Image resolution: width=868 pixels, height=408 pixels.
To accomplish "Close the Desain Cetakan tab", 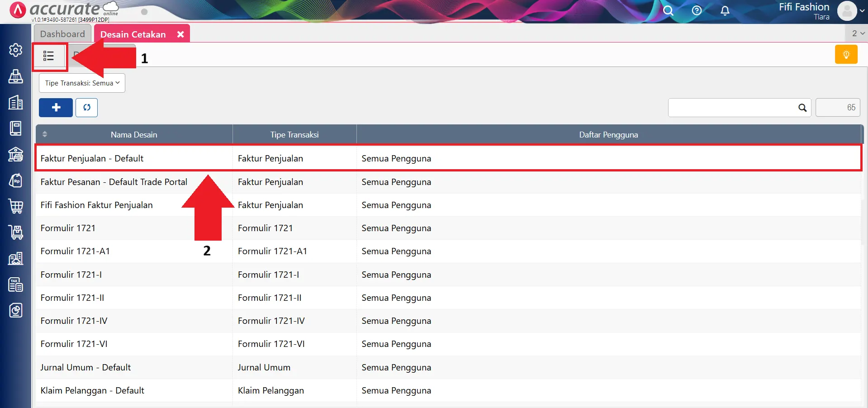I will (x=180, y=33).
